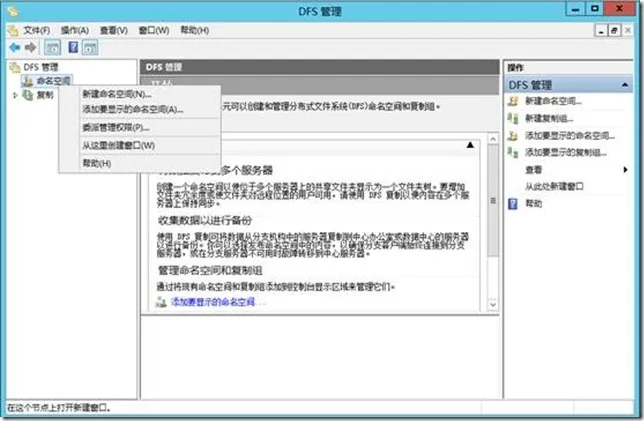Minimize the inner MDI child window
The width and height of the screenshot is (644, 421).
click(x=601, y=30)
